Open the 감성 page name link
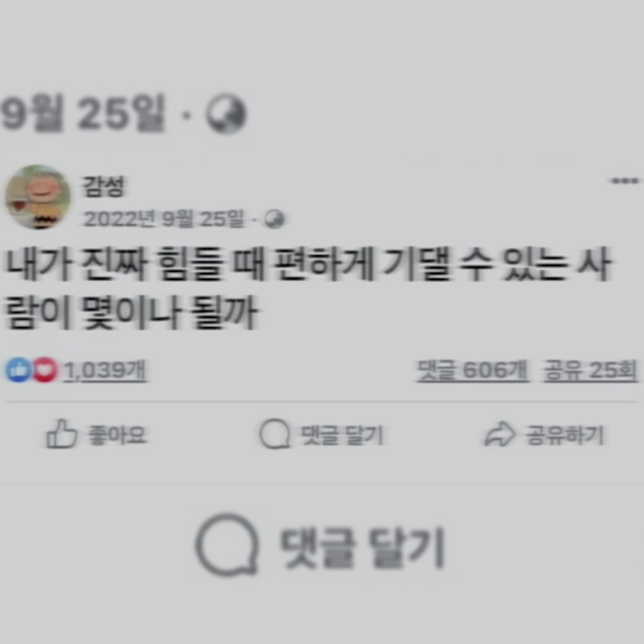Image resolution: width=644 pixels, height=644 pixels. click(x=103, y=186)
